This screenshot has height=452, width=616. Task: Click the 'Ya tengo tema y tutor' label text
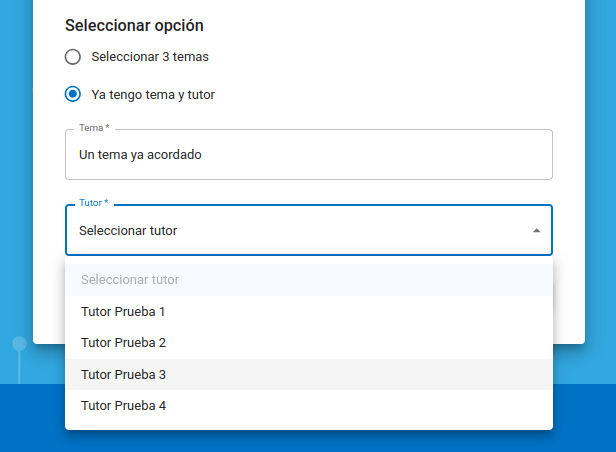[152, 95]
